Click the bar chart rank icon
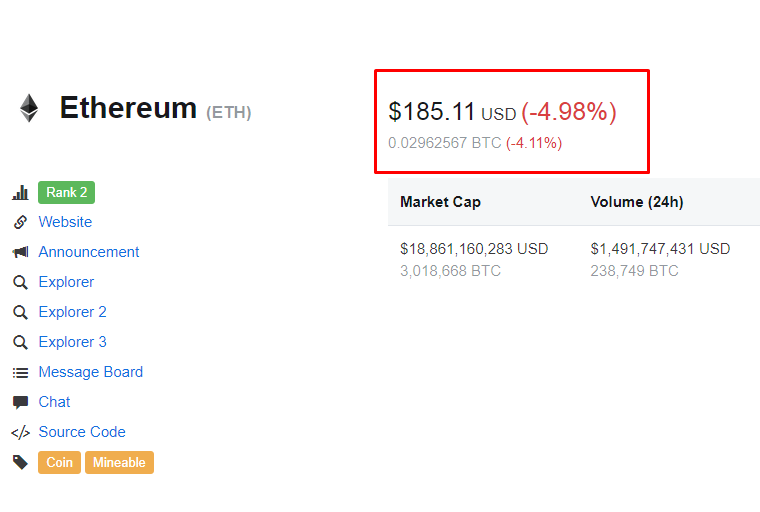 (x=20, y=192)
